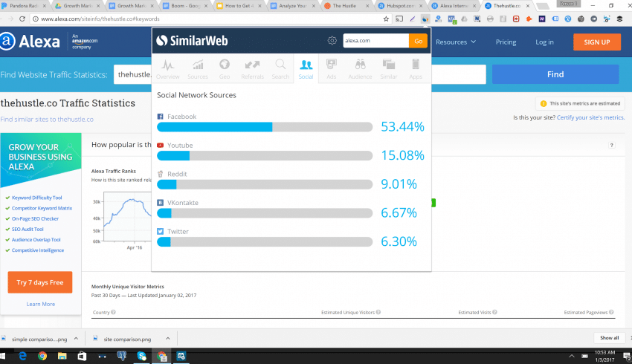Viewport: 632px width, 364px height.
Task: Open the Referrals tab in SimilarWeb
Action: pos(252,69)
